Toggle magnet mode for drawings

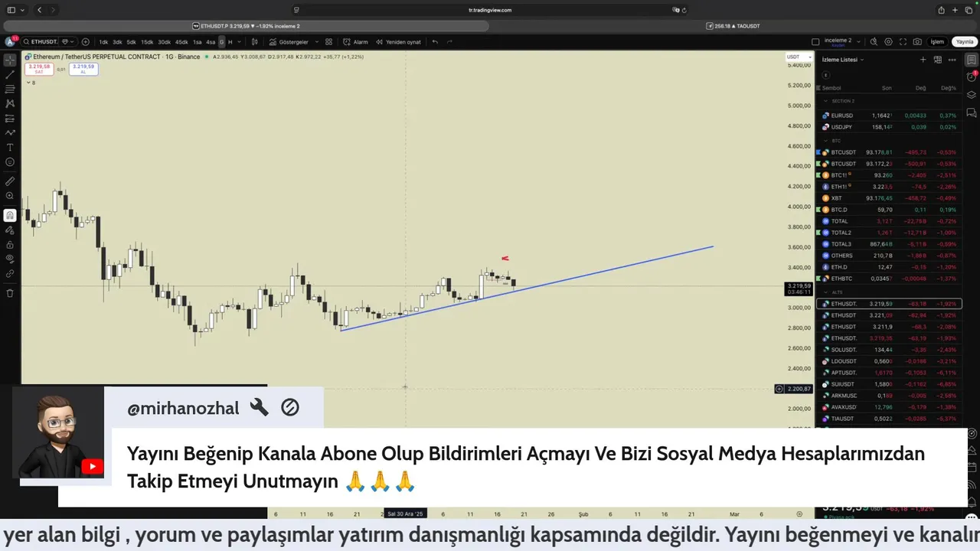pyautogui.click(x=10, y=216)
